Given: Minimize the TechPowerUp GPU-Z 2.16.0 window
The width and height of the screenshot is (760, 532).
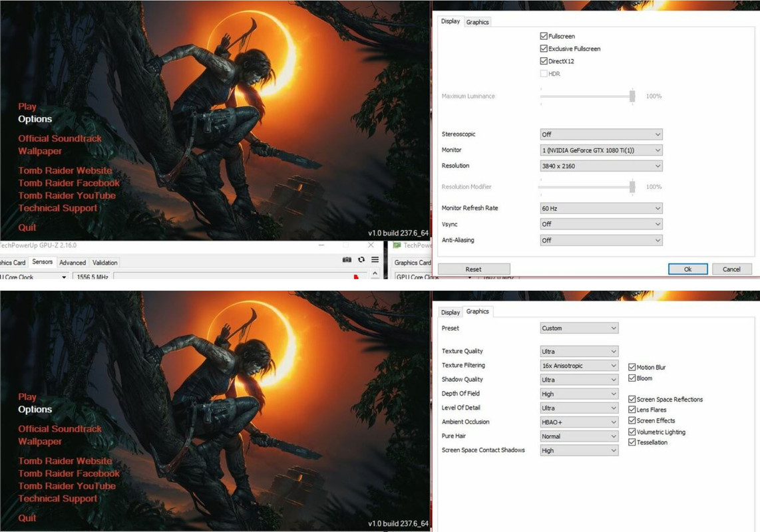Looking at the screenshot, I should pos(321,245).
